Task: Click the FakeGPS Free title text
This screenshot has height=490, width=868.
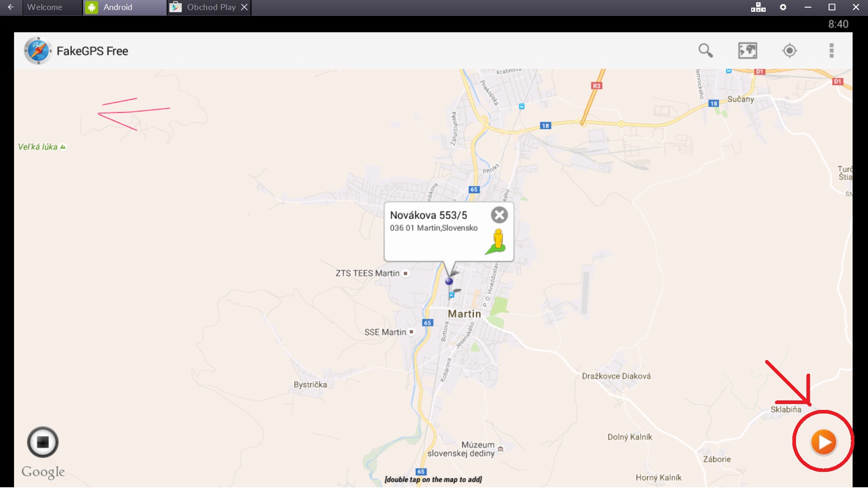Action: pyautogui.click(x=92, y=51)
